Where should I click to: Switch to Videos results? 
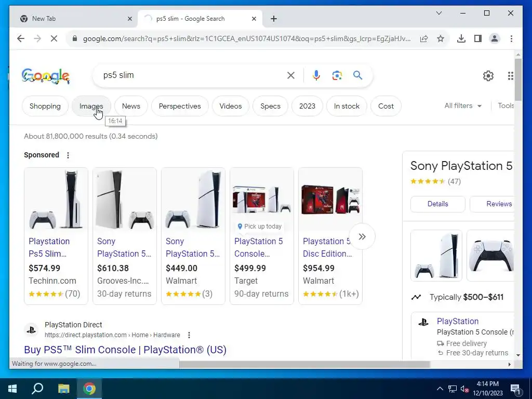click(230, 106)
